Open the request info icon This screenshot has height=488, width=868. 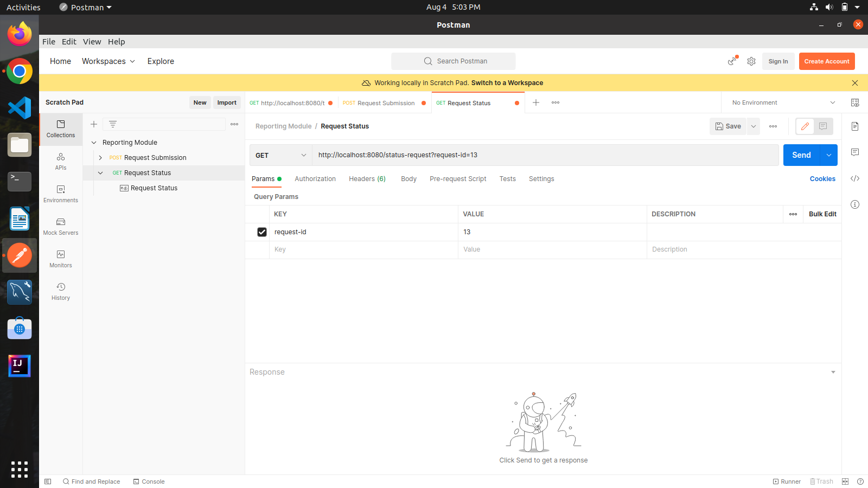(x=855, y=204)
